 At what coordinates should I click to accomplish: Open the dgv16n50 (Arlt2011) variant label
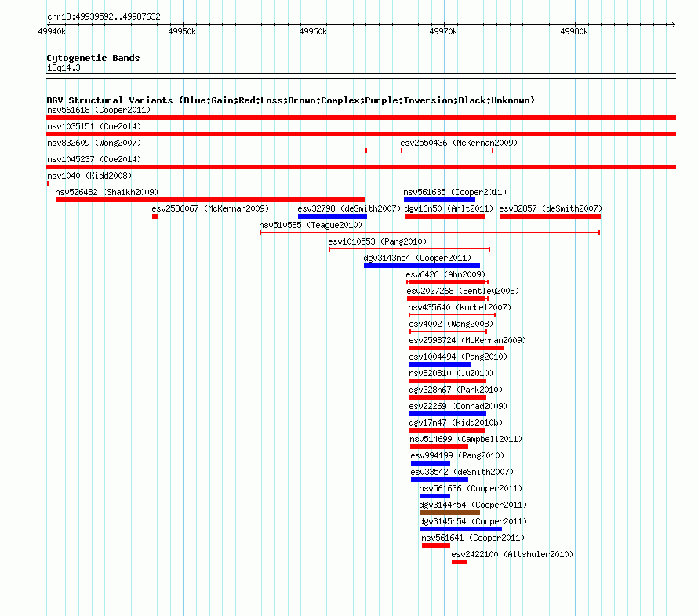point(449,208)
